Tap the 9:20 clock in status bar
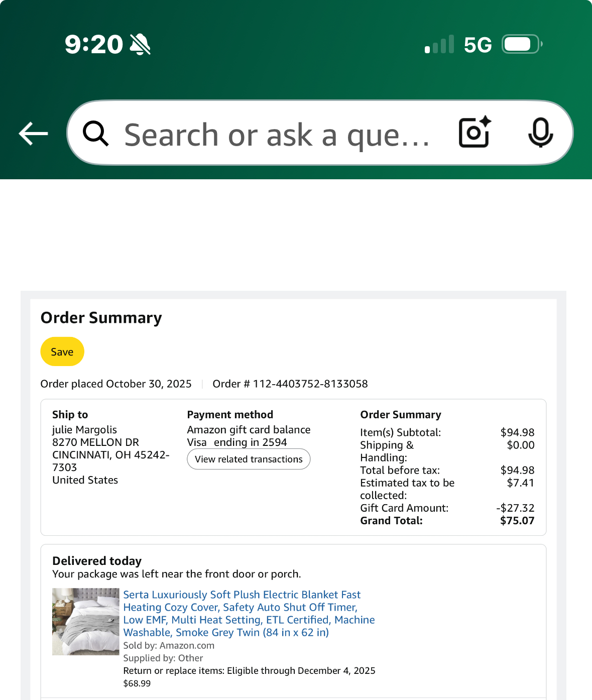This screenshot has height=700, width=592. pos(94,44)
